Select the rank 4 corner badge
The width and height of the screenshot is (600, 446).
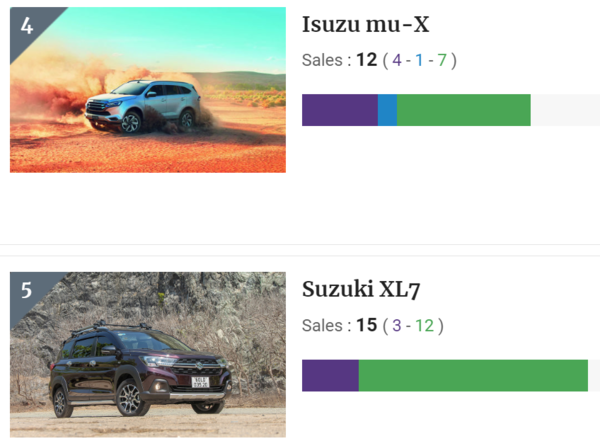click(x=27, y=26)
